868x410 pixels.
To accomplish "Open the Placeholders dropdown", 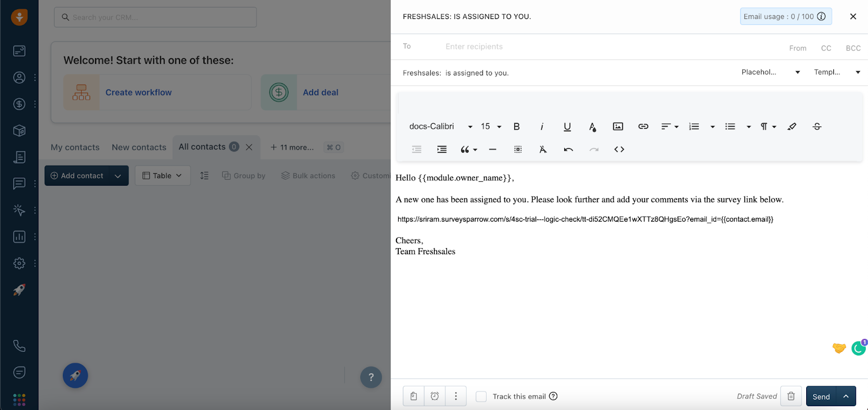I will click(770, 72).
